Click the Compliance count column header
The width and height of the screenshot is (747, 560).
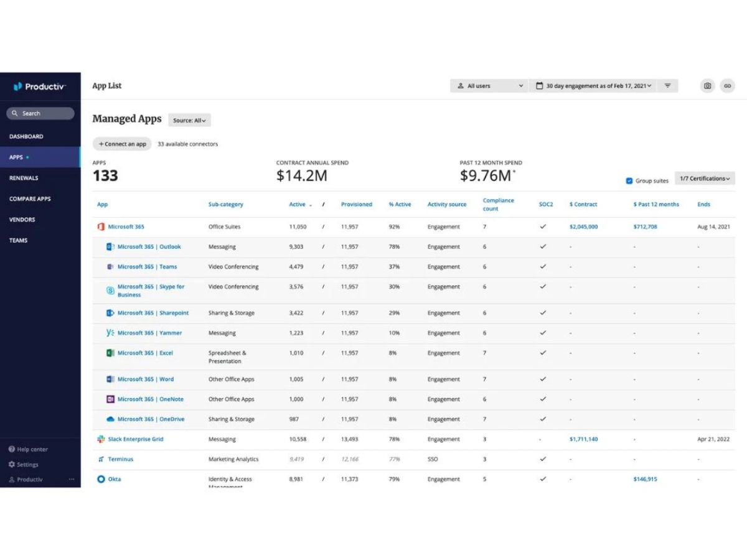coord(499,205)
